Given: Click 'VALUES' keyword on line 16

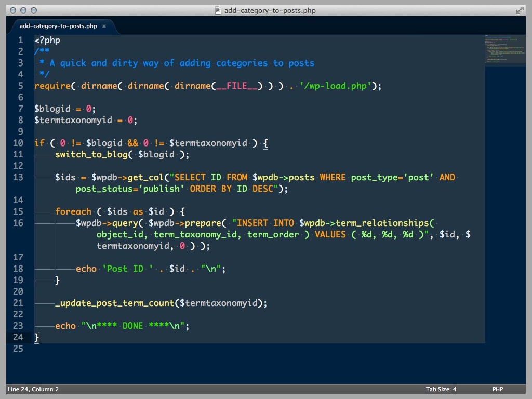Looking at the screenshot, I should click(330, 235).
